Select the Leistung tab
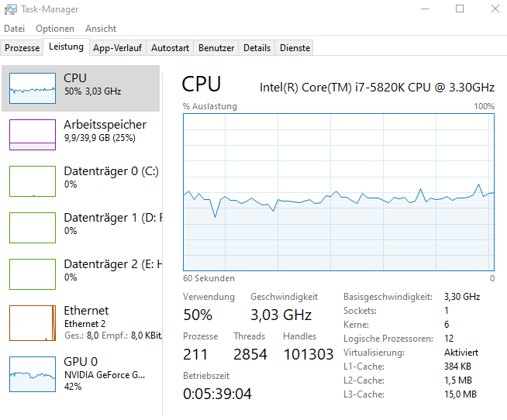 [x=67, y=47]
